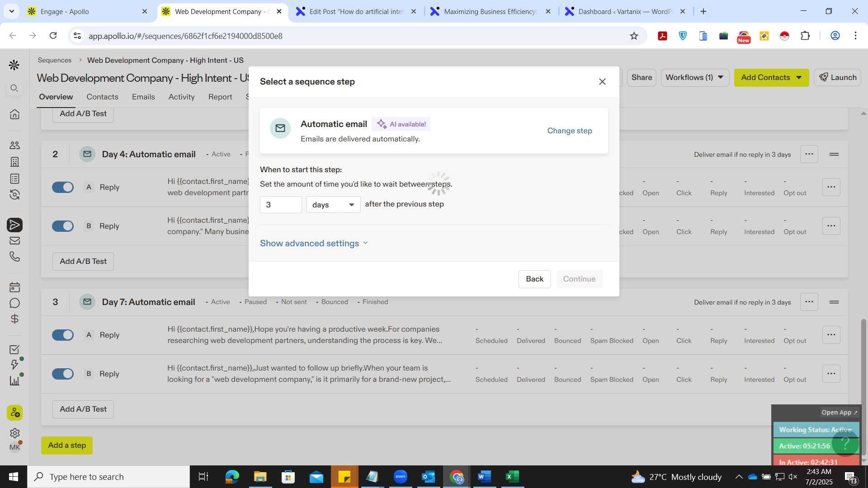Close the Select a sequence step dialog
Screen dimensions: 868x488
[602, 82]
